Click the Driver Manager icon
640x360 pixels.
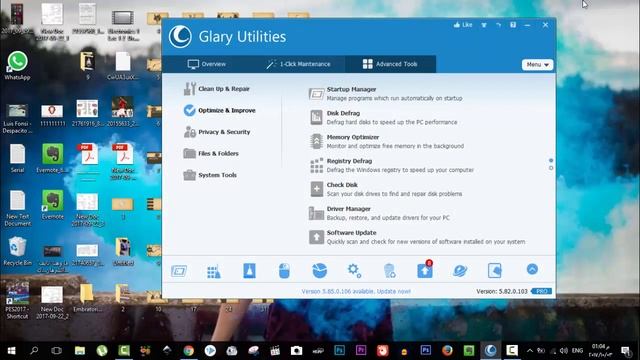pyautogui.click(x=316, y=213)
